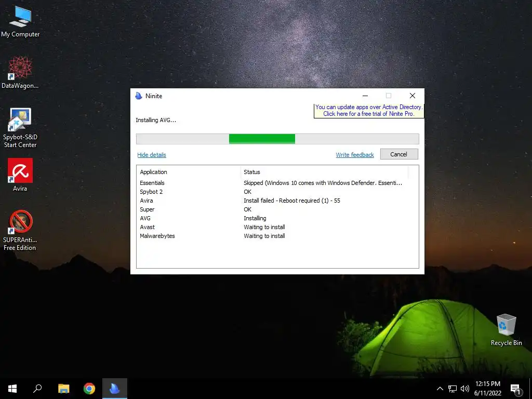This screenshot has width=532, height=399.
Task: Show hidden system tray icons
Action: point(440,389)
